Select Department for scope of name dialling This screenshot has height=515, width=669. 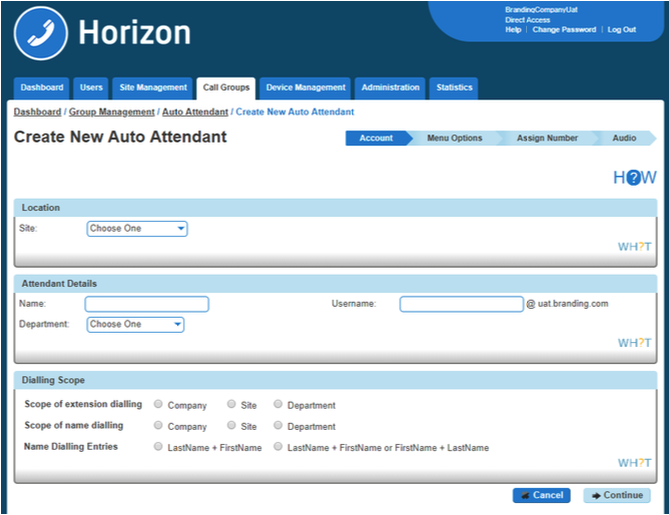click(278, 425)
